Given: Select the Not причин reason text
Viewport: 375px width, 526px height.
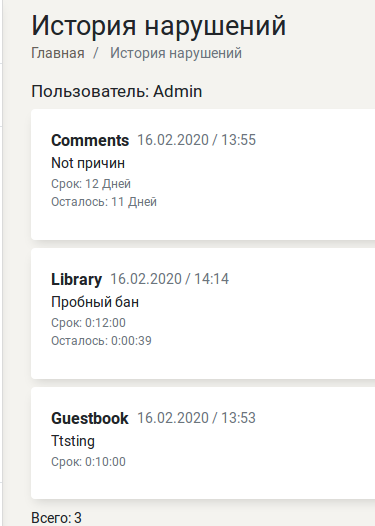Looking at the screenshot, I should pos(88,163).
